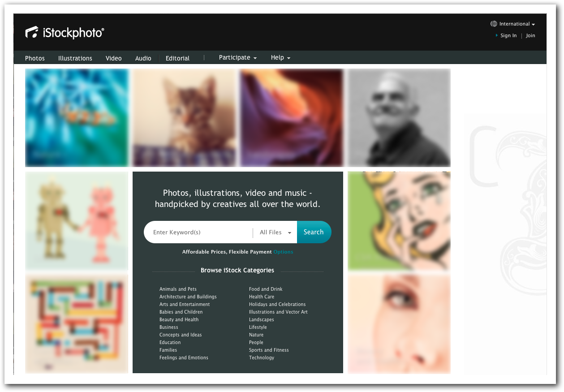Expand the Participate menu
This screenshot has width=564, height=392.
pyautogui.click(x=238, y=58)
